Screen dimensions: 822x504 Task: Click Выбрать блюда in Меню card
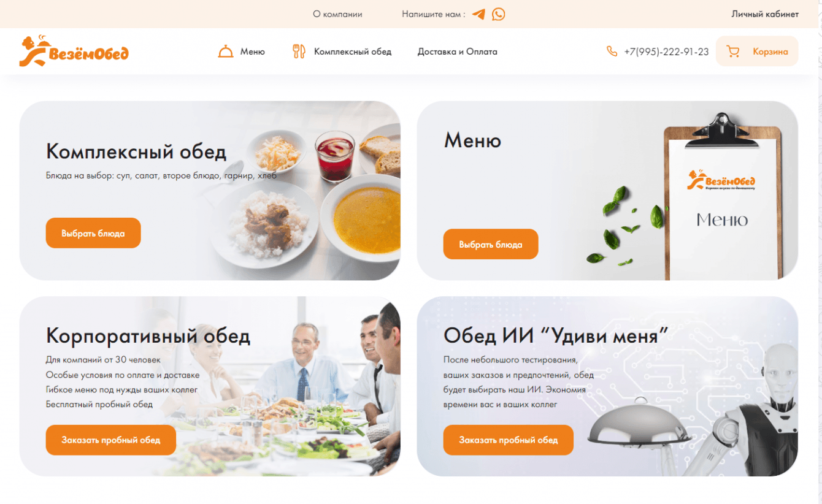[491, 244]
